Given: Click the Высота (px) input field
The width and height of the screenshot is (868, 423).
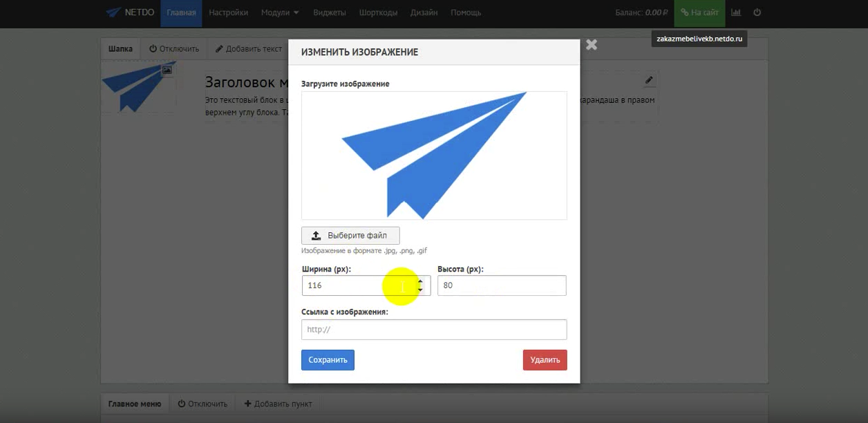Looking at the screenshot, I should [502, 285].
